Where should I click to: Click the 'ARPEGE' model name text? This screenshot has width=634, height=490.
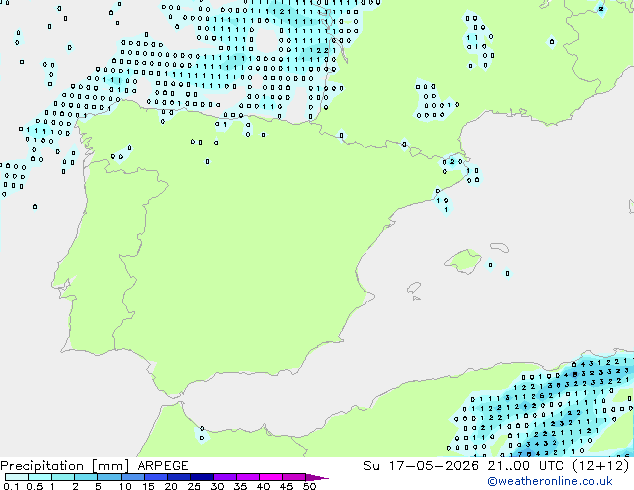click(163, 466)
